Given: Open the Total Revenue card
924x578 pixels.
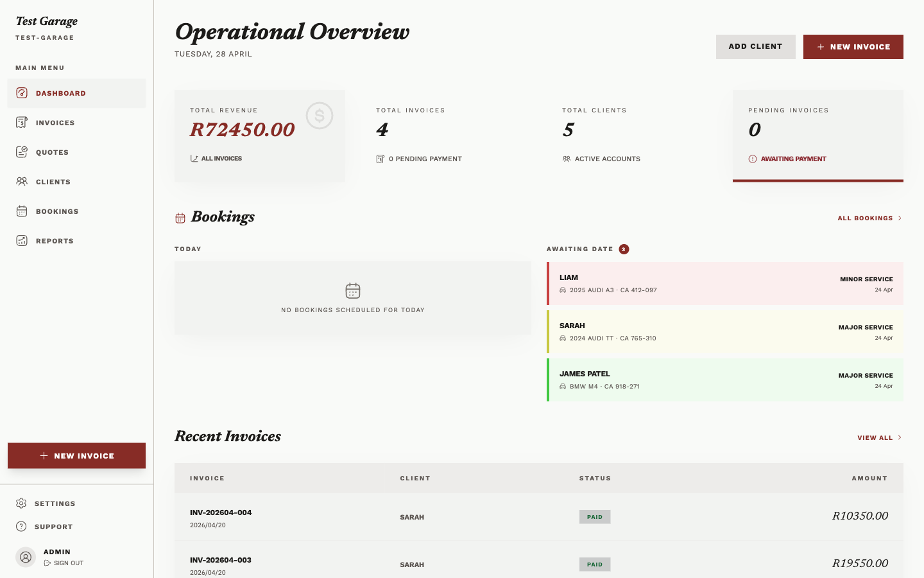Looking at the screenshot, I should [x=260, y=136].
